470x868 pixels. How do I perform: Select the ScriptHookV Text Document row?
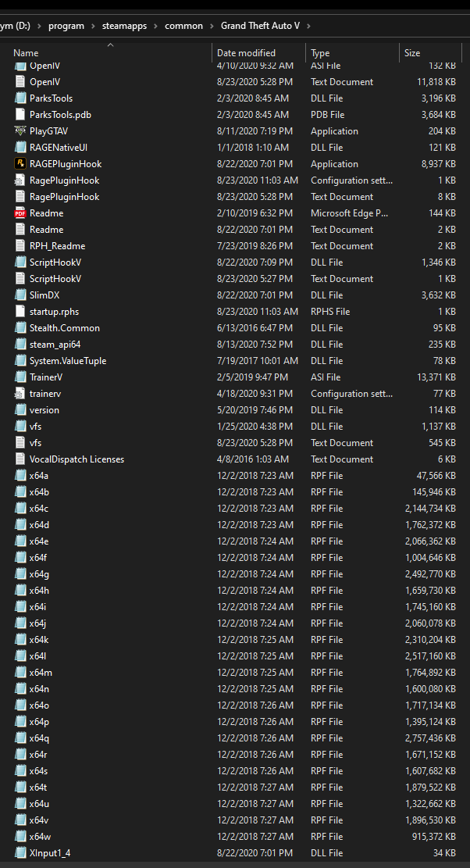tap(235, 279)
